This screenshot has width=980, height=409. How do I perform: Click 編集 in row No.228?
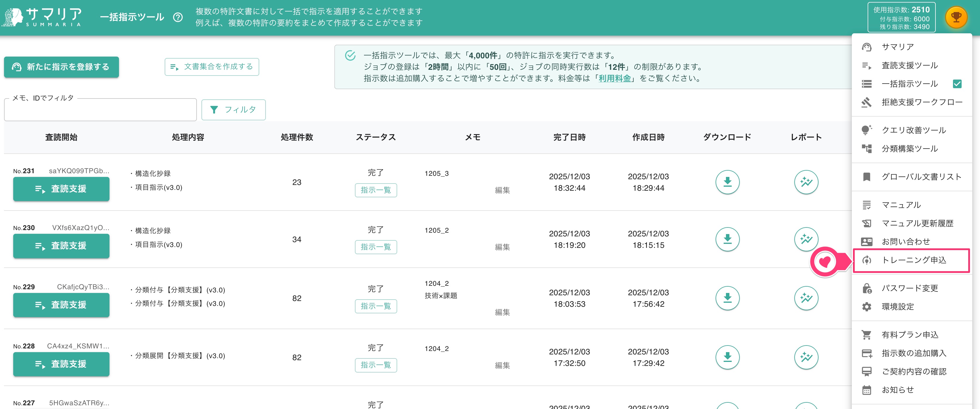[x=502, y=365]
